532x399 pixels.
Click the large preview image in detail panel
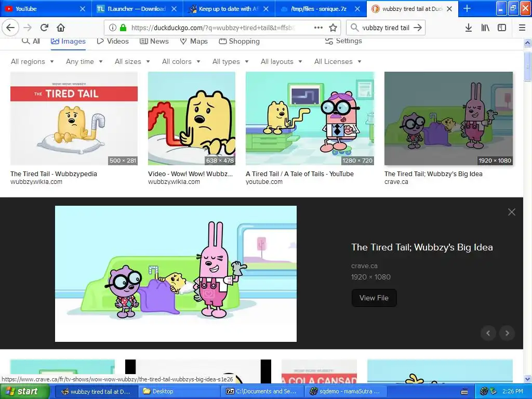click(x=176, y=274)
